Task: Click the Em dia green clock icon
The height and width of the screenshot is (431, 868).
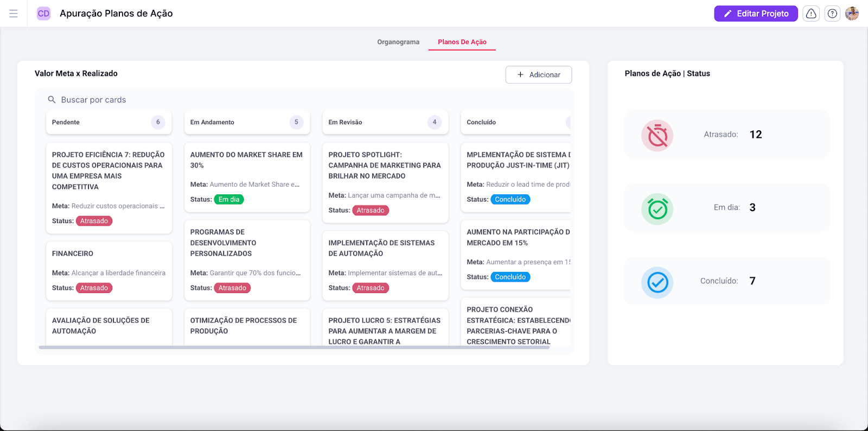Action: (658, 209)
